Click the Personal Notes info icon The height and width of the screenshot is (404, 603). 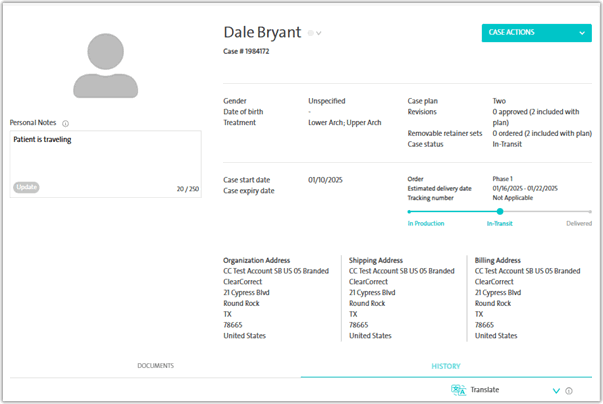click(65, 123)
